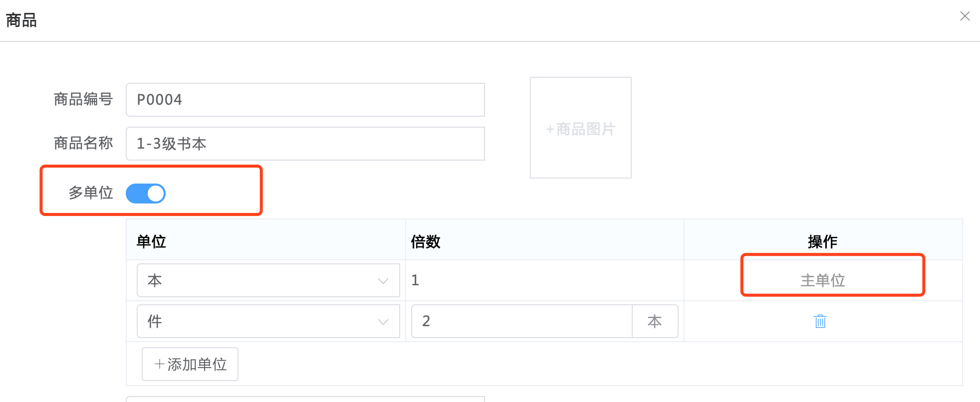This screenshot has width=980, height=402.
Task: Delete the 件 unit row using trash icon
Action: pyautogui.click(x=820, y=321)
